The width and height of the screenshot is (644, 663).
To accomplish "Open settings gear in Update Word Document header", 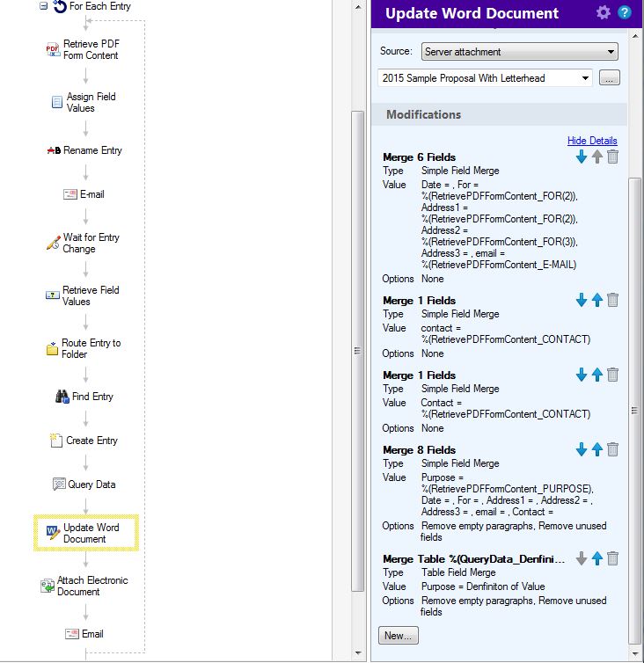I will pyautogui.click(x=603, y=12).
